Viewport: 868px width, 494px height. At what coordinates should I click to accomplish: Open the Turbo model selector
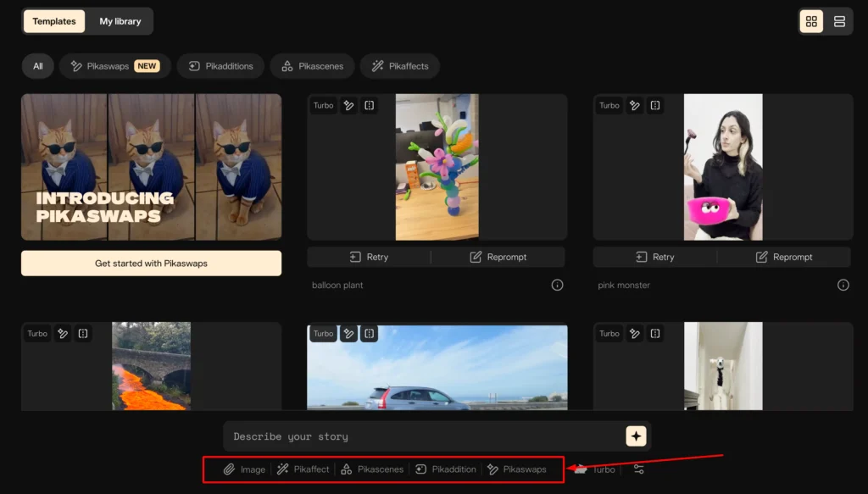coord(595,469)
